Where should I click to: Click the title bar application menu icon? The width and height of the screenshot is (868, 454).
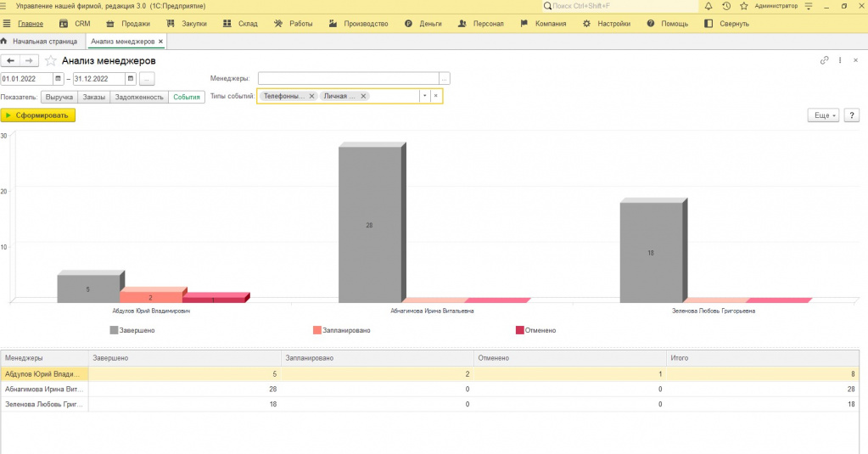[x=3, y=6]
